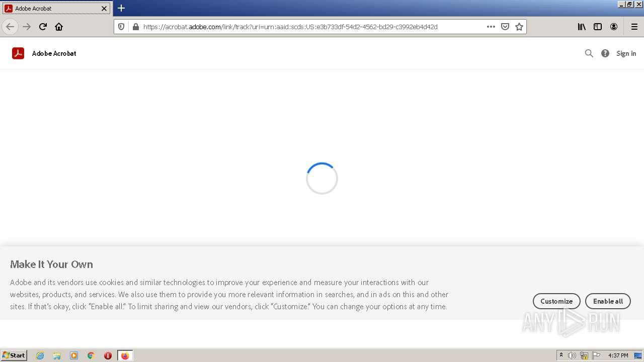Open the Firefox account icon
The image size is (644, 362).
(x=614, y=27)
